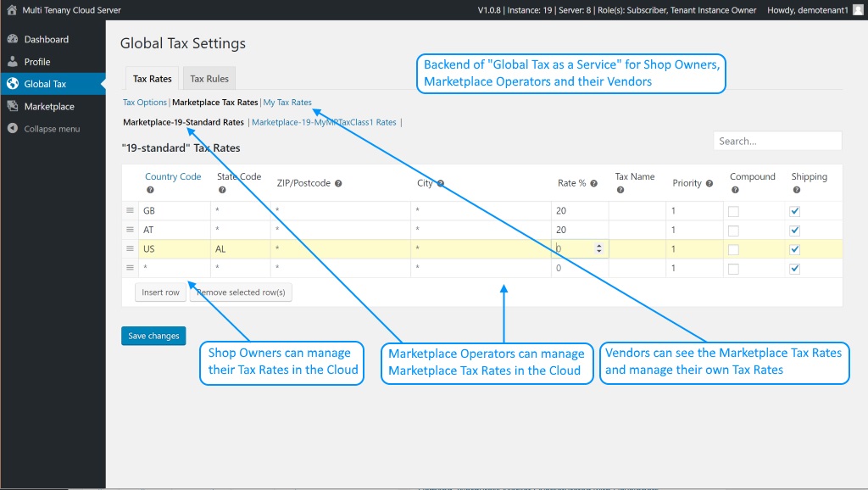This screenshot has height=490, width=868.
Task: Click the help icon next to Priority
Action: point(709,183)
